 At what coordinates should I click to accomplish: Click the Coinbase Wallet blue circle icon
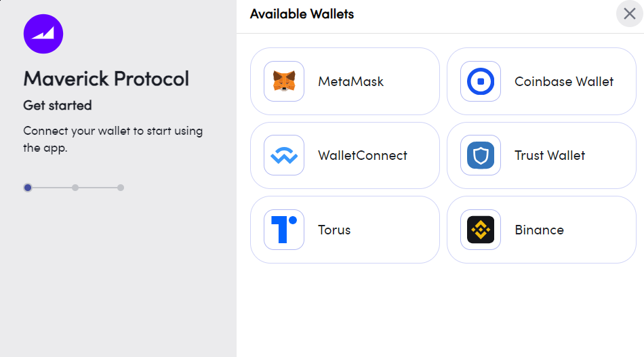[481, 81]
